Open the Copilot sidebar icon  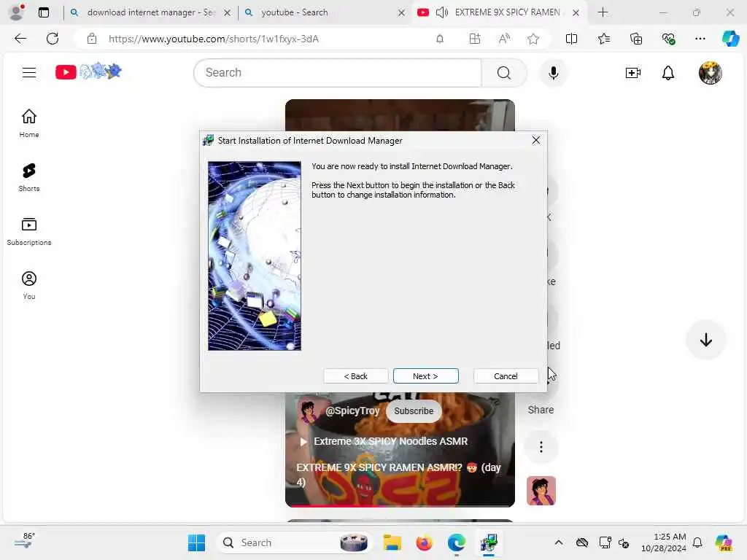[729, 39]
